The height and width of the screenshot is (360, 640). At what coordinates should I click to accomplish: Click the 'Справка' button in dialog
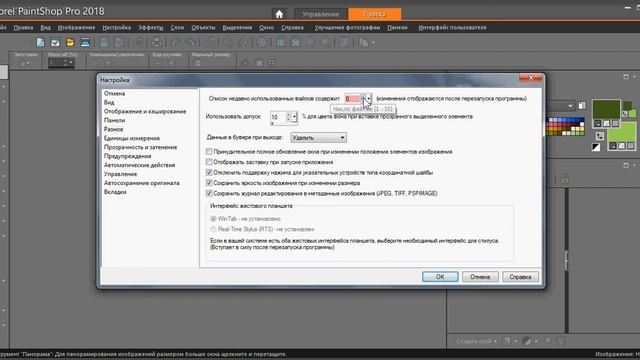click(x=520, y=277)
